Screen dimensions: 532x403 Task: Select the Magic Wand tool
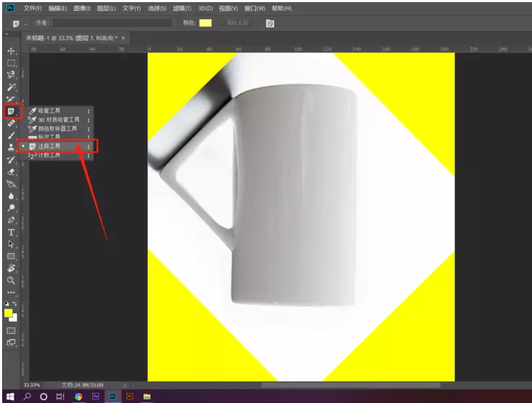pyautogui.click(x=11, y=87)
